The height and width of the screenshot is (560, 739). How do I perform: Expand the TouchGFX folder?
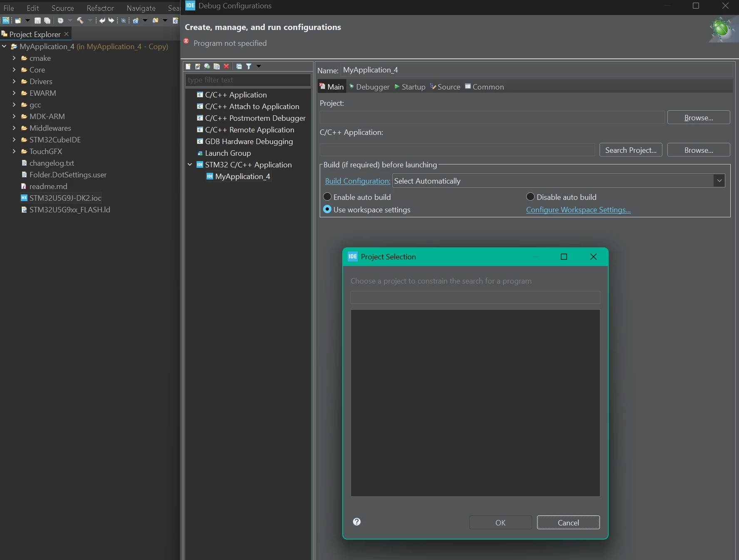(14, 151)
